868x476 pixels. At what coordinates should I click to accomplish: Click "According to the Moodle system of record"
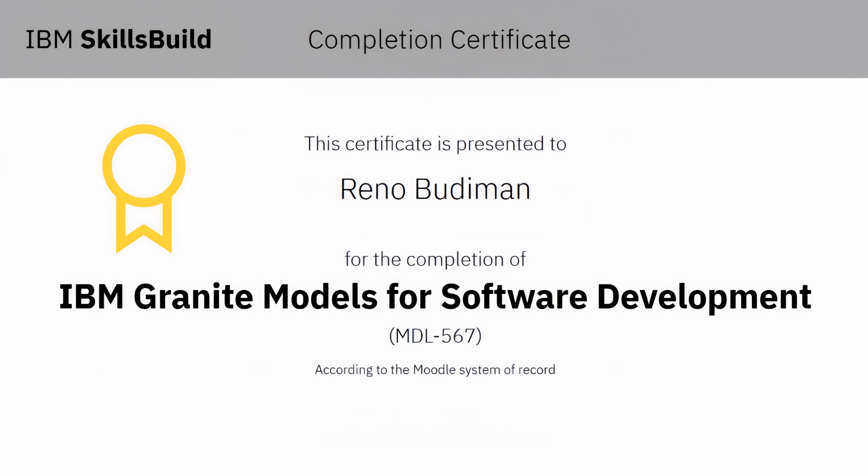435,370
